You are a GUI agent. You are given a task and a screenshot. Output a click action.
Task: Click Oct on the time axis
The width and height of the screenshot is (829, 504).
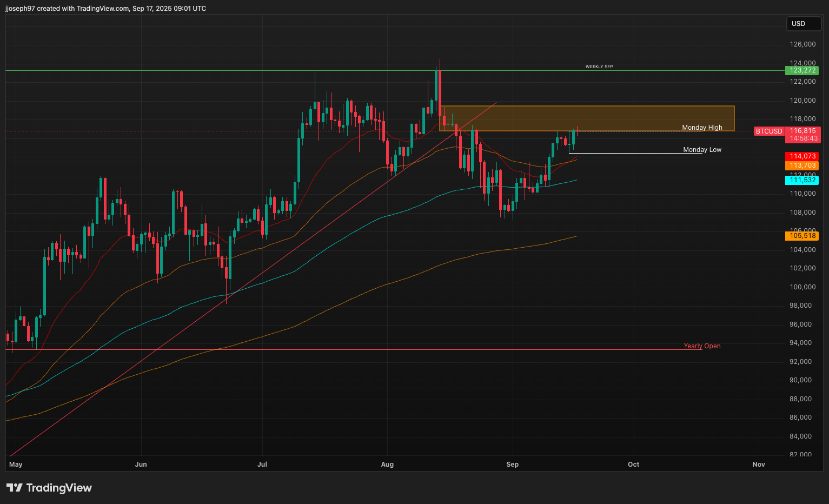(633, 464)
